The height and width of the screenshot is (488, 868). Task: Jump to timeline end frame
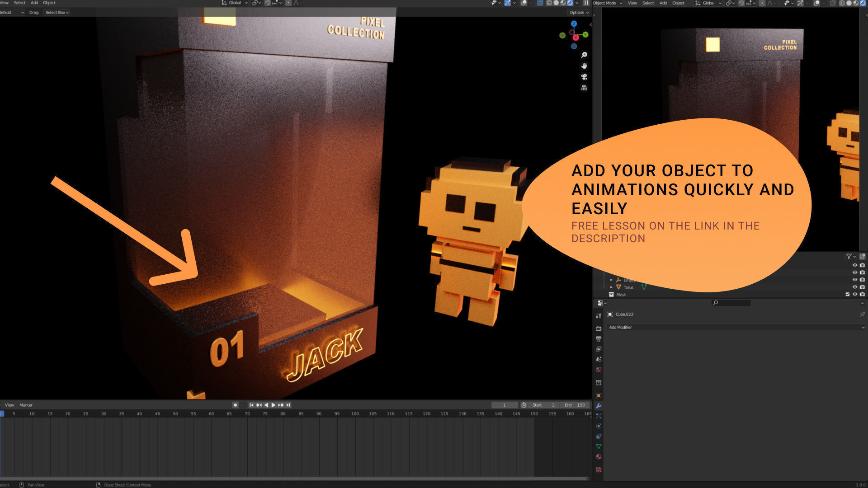[x=288, y=405]
